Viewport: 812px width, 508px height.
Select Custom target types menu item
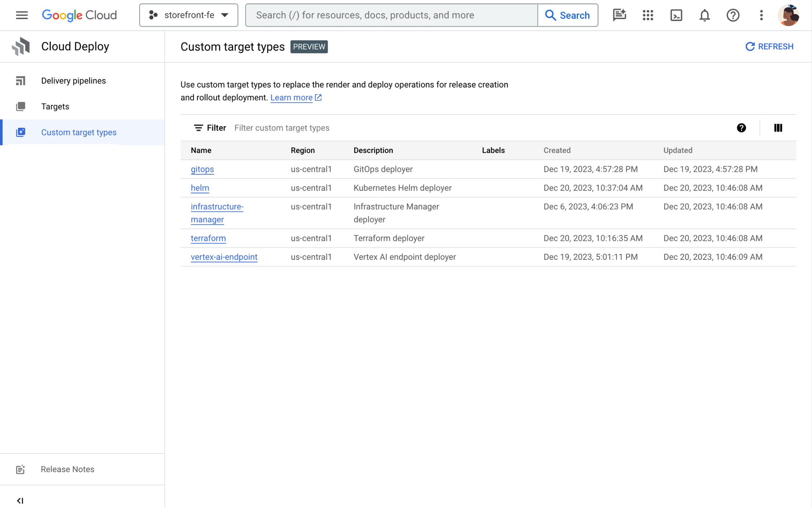click(x=79, y=132)
